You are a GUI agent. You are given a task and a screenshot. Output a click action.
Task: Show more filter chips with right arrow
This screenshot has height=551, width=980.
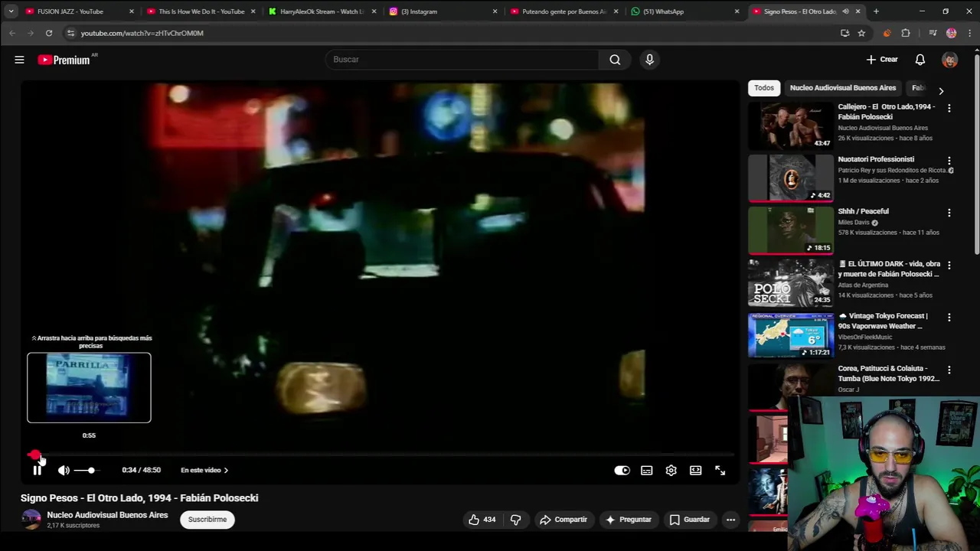[941, 91]
